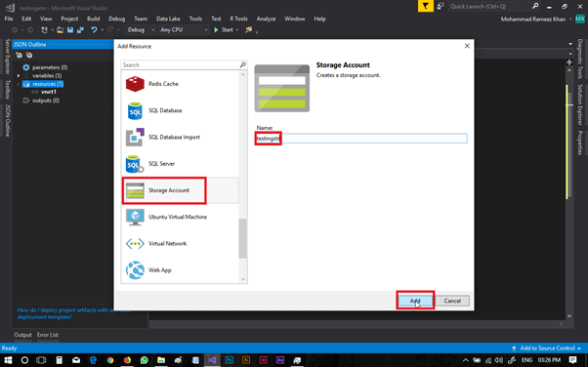Select the parameters (0) tree item
The height and width of the screenshot is (367, 588).
pyautogui.click(x=50, y=67)
